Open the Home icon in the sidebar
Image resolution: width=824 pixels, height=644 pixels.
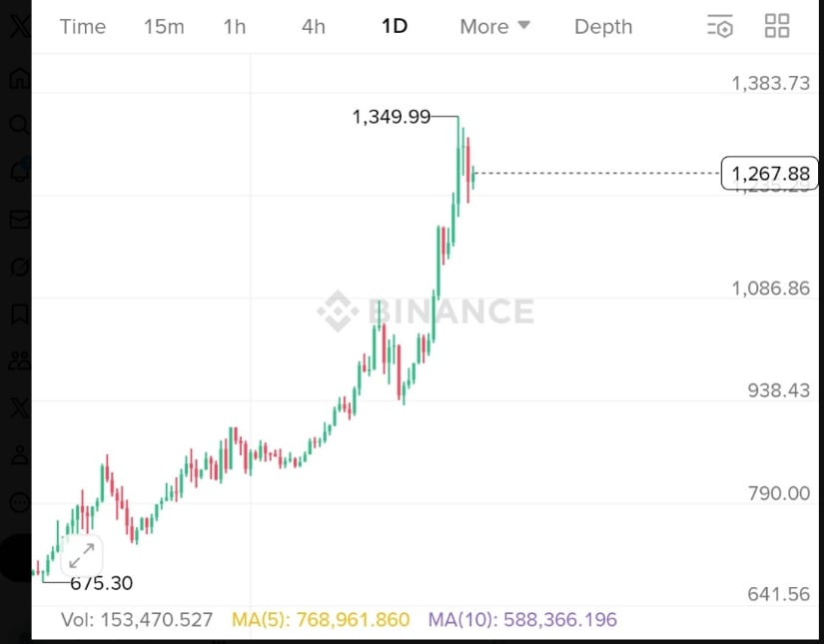19,78
